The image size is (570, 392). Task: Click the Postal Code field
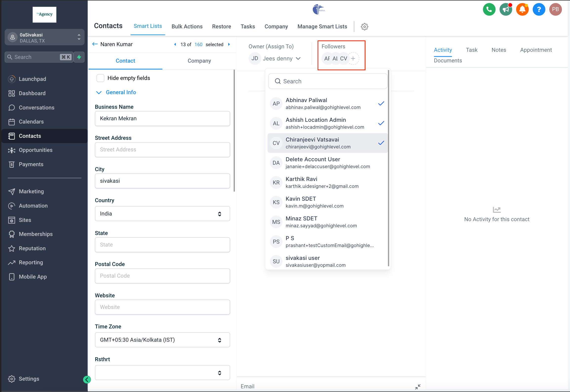[162, 276]
